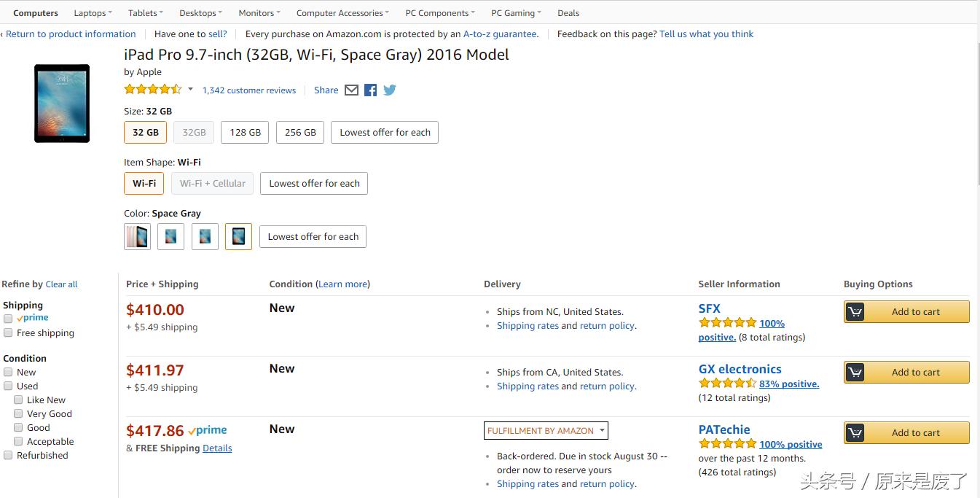
Task: Click the star rating for the product
Action: tap(153, 90)
